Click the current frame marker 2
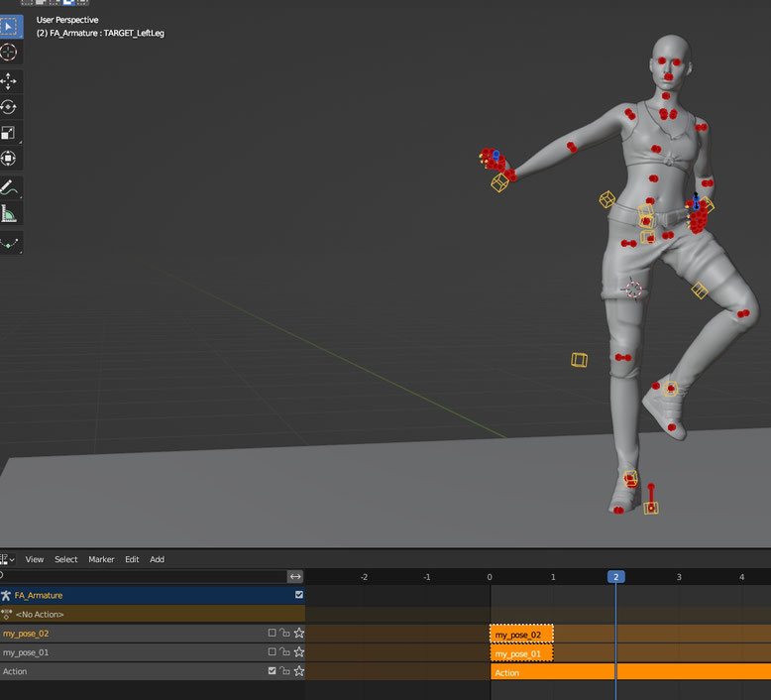Viewport: 771px width, 700px height. pos(615,576)
